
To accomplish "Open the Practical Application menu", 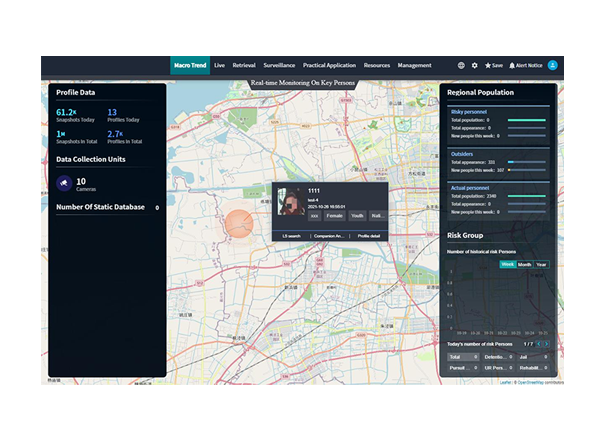I will coord(328,65).
